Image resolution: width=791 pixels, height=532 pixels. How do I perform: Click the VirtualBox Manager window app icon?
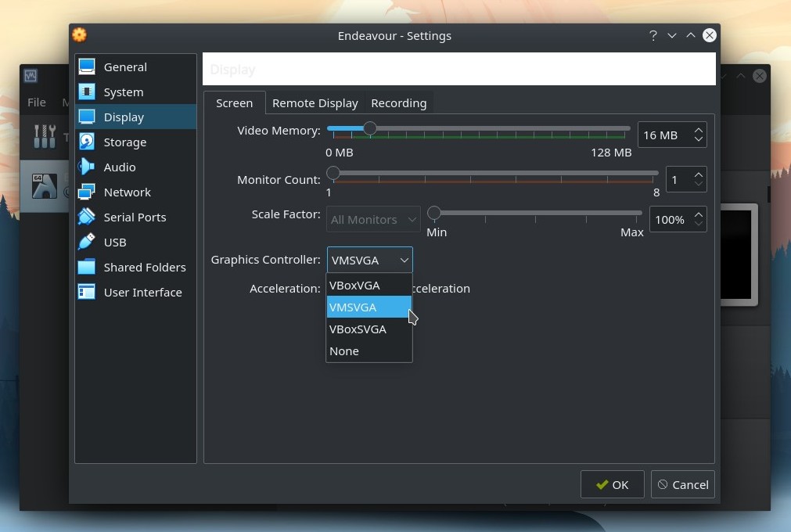click(x=31, y=76)
